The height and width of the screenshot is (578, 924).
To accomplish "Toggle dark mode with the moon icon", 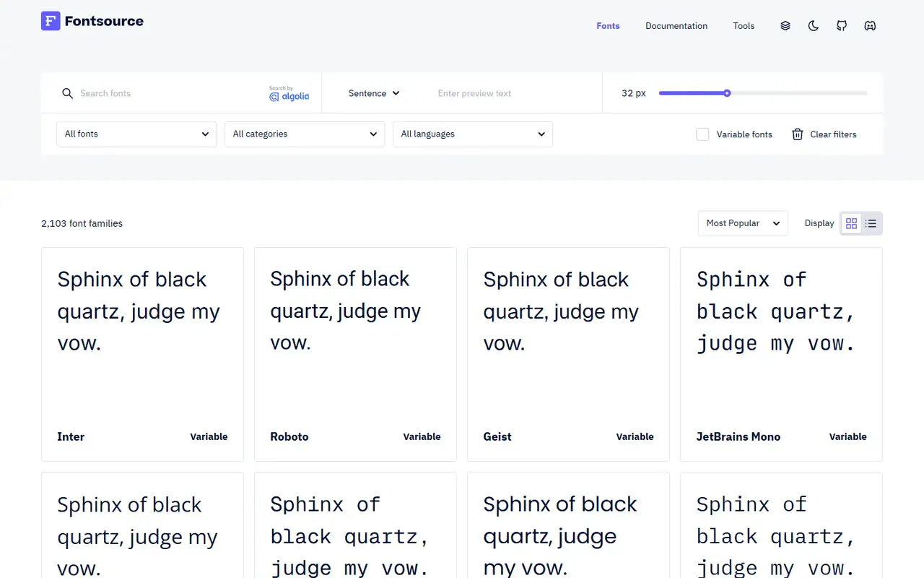I will click(814, 26).
